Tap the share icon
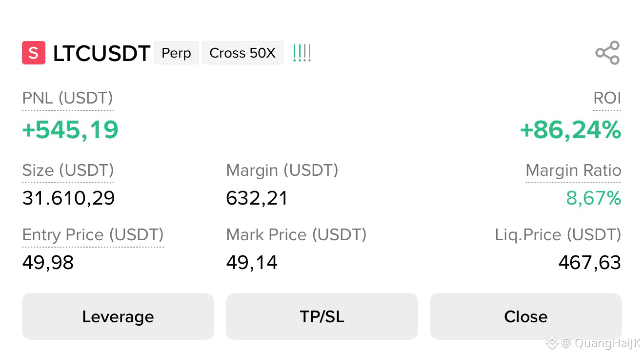The height and width of the screenshot is (355, 644). (607, 53)
